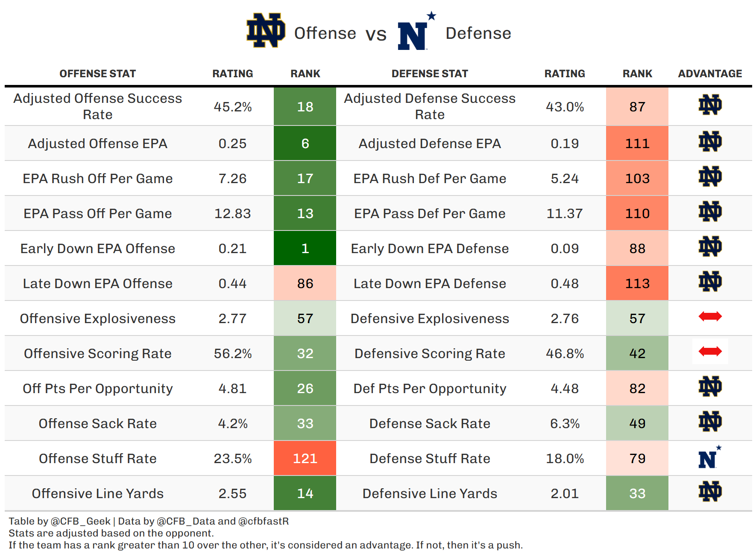The height and width of the screenshot is (560, 756).
Task: Click the Notre Dame logo in the header
Action: tap(266, 31)
